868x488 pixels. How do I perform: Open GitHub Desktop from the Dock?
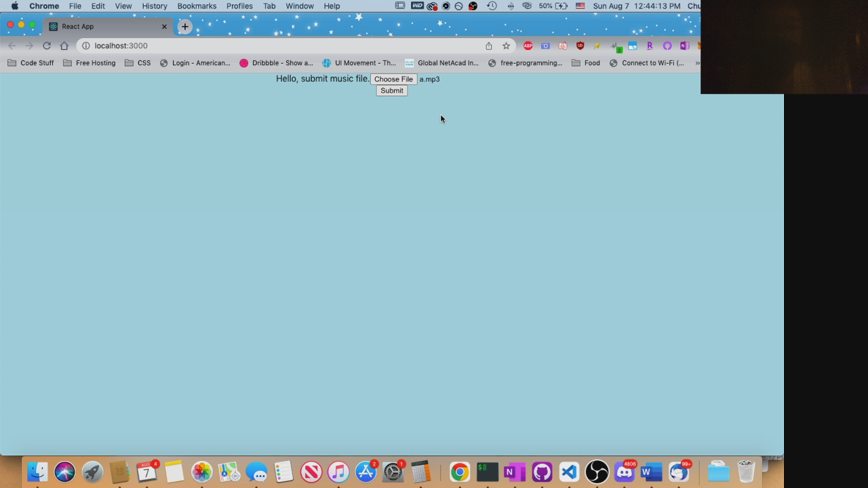click(542, 471)
